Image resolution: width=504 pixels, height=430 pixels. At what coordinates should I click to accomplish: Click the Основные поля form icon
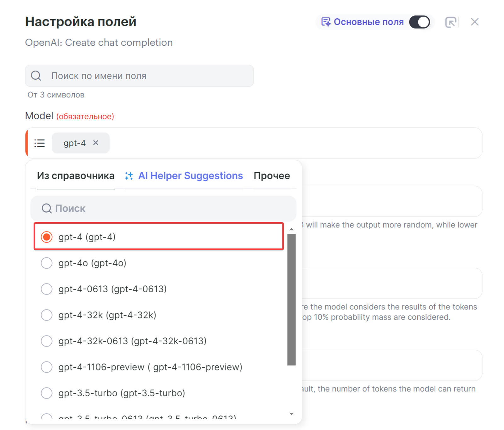pyautogui.click(x=326, y=22)
